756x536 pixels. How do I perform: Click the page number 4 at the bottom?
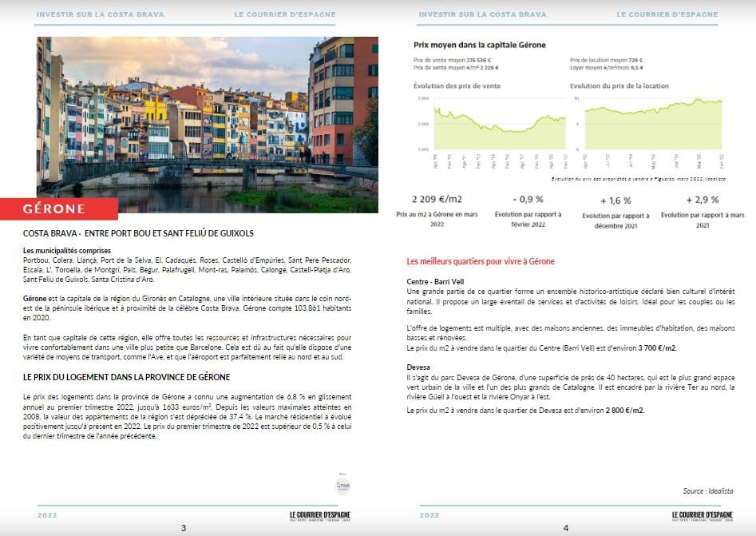tap(566, 528)
